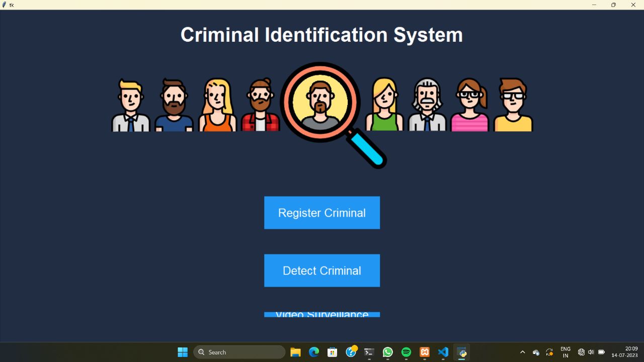This screenshot has height=362, width=644.
Task: Expand hidden system tray icons
Action: coord(522,352)
